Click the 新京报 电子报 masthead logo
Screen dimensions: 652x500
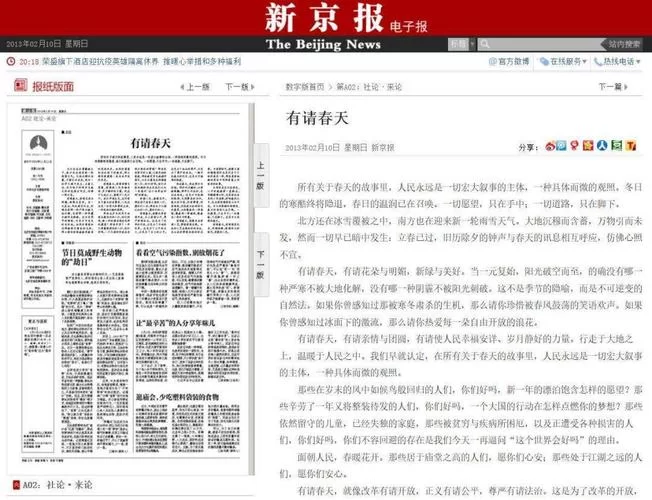346,18
